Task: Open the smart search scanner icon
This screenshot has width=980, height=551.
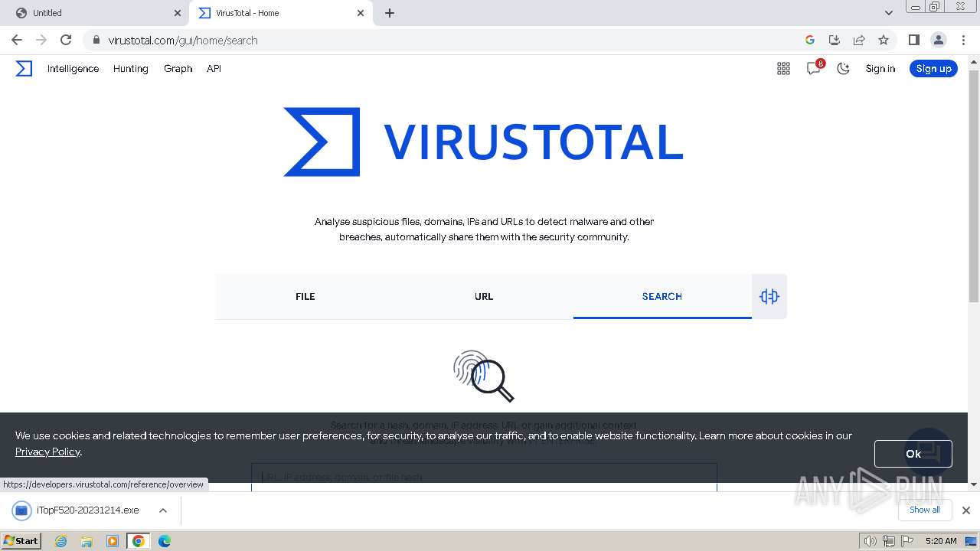Action: click(x=769, y=296)
